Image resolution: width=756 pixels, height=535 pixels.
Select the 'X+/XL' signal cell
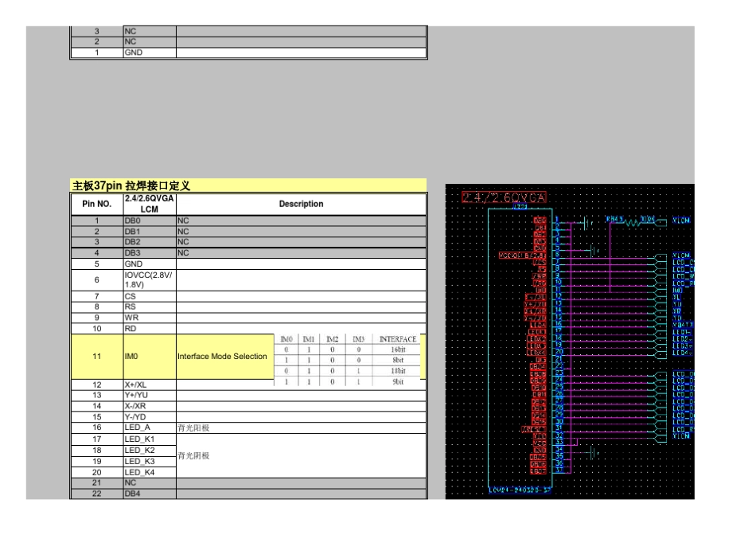[150, 385]
